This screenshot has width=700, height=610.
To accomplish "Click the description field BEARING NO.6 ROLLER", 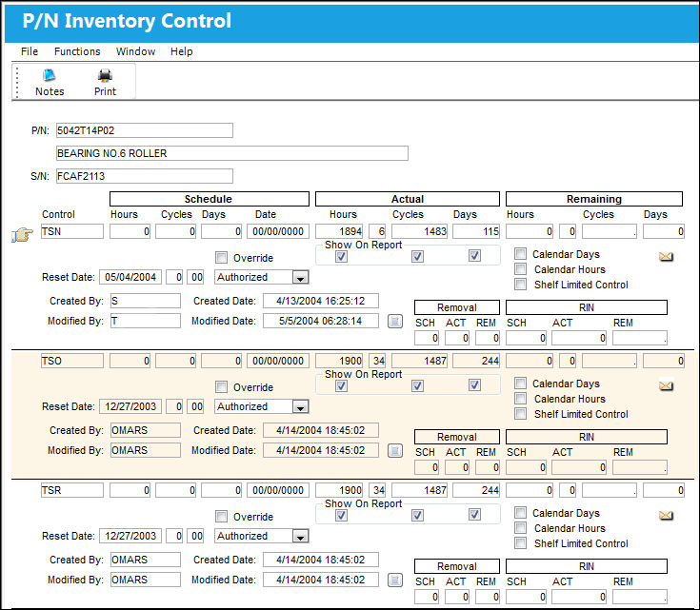I will 232,153.
